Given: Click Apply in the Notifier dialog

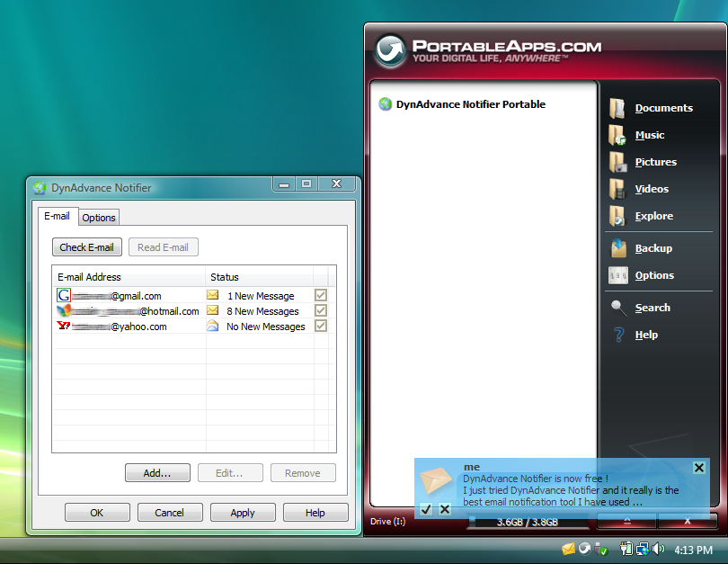Looking at the screenshot, I should (x=243, y=513).
